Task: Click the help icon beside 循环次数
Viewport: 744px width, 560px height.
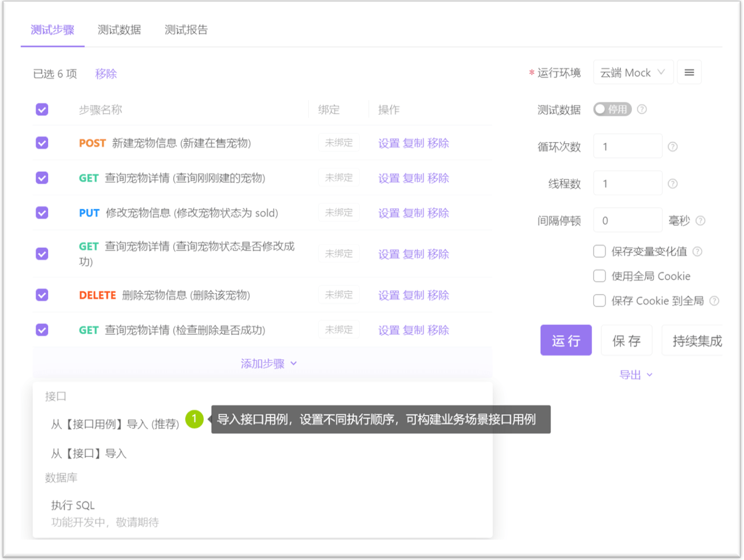Action: (673, 146)
